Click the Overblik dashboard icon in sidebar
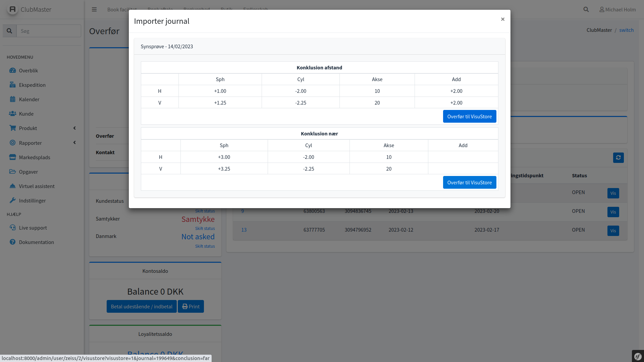 click(12, 70)
